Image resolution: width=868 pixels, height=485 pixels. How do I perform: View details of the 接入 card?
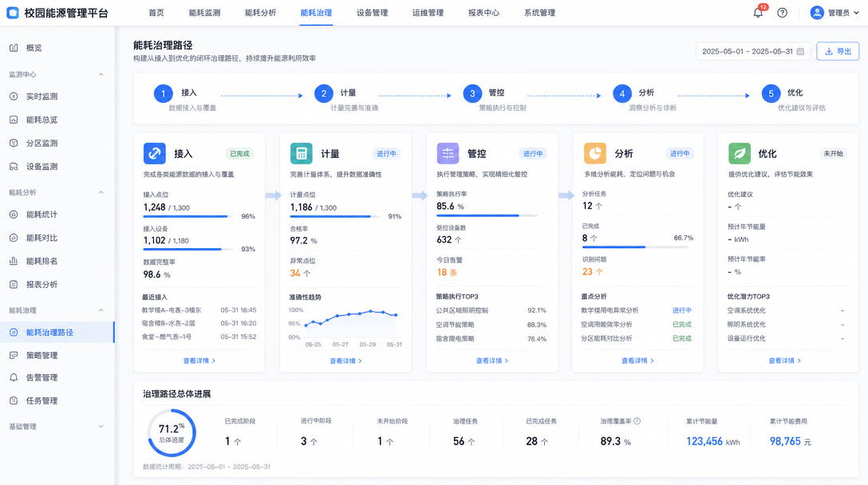click(199, 361)
